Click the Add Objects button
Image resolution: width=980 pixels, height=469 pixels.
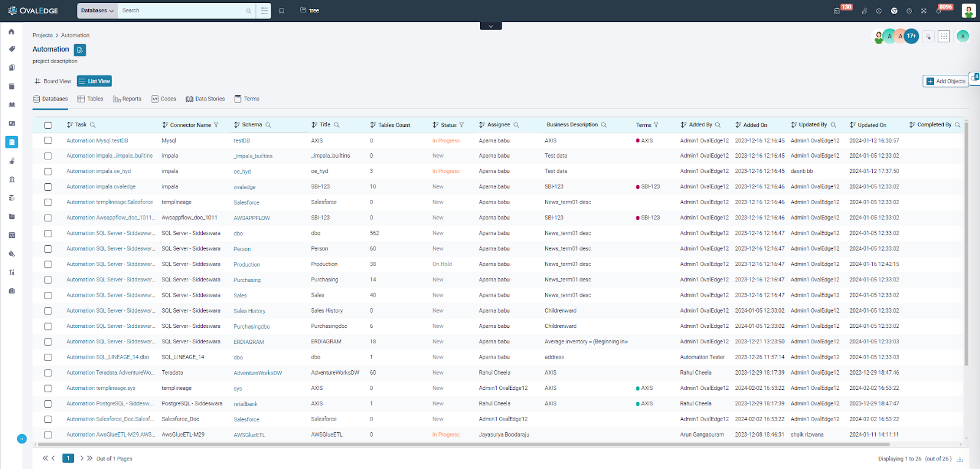(946, 81)
